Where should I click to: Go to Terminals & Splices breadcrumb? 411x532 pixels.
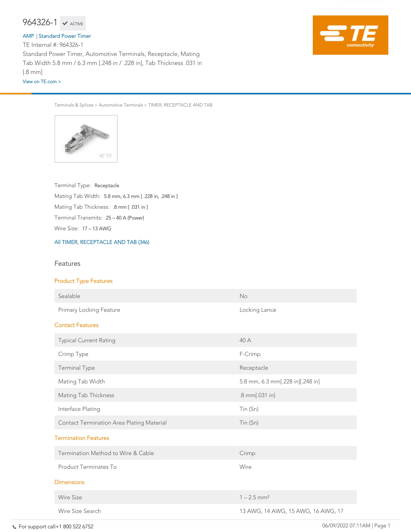[74, 105]
